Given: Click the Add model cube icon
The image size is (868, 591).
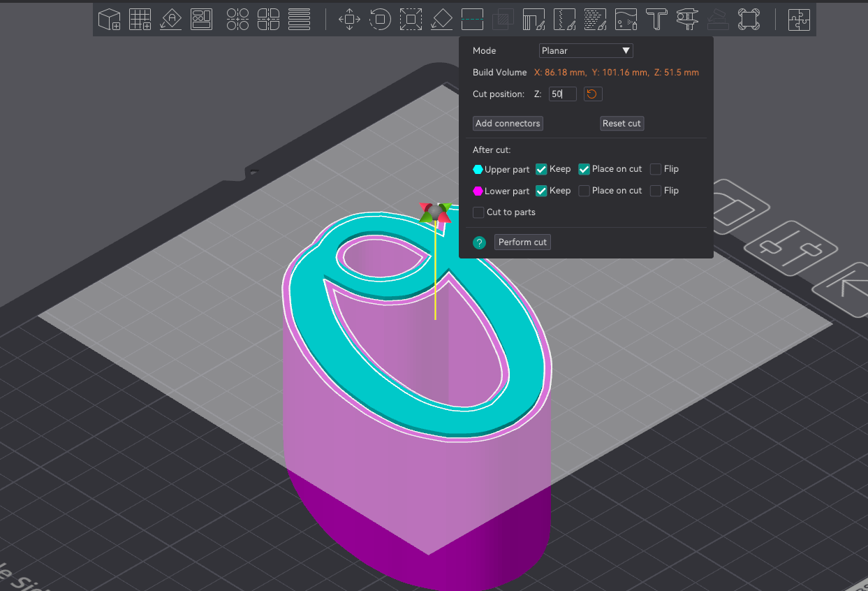Looking at the screenshot, I should pyautogui.click(x=109, y=19).
